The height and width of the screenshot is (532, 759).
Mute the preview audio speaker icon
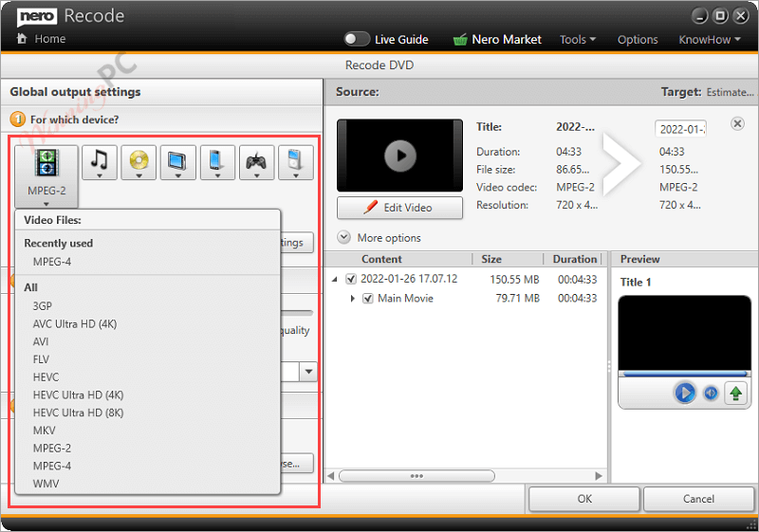coord(711,393)
